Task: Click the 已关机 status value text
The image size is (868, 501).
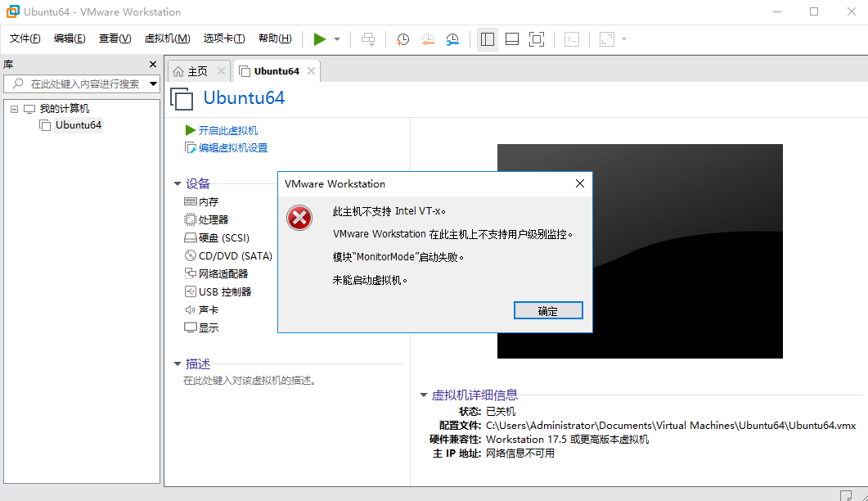Action: point(501,412)
